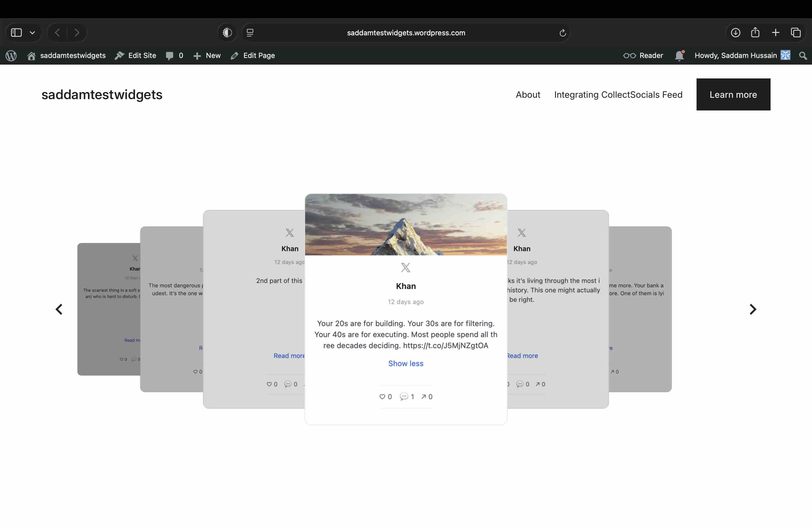812x528 pixels.
Task: Click share arrow on 'living through' card
Action: tap(538, 384)
